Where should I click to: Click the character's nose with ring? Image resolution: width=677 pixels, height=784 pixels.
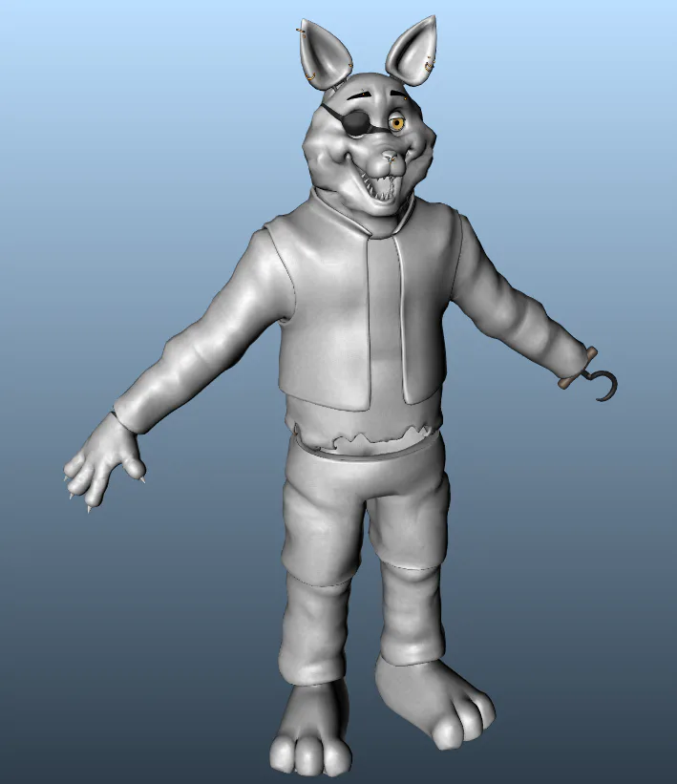[390, 158]
